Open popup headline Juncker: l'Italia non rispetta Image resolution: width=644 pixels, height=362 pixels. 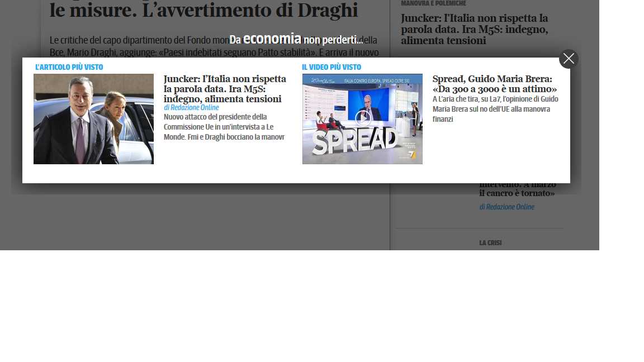coord(225,89)
